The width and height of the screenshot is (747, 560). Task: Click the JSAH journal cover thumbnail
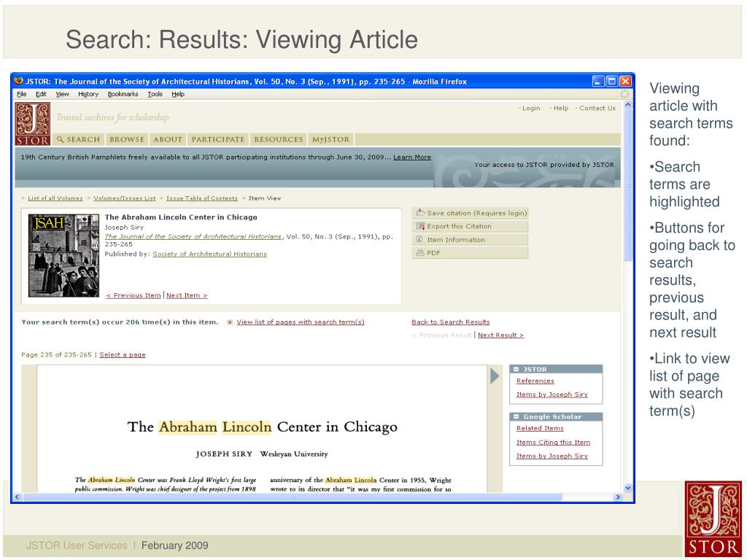(64, 256)
